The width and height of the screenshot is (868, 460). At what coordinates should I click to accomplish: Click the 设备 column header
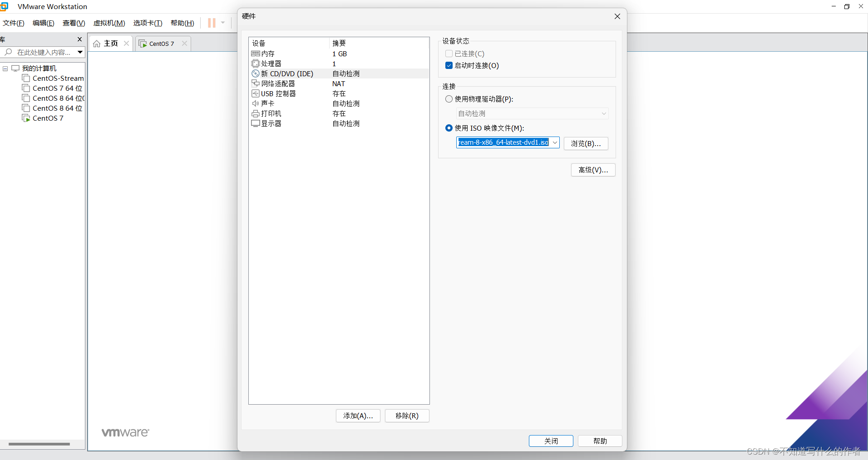pyautogui.click(x=289, y=43)
